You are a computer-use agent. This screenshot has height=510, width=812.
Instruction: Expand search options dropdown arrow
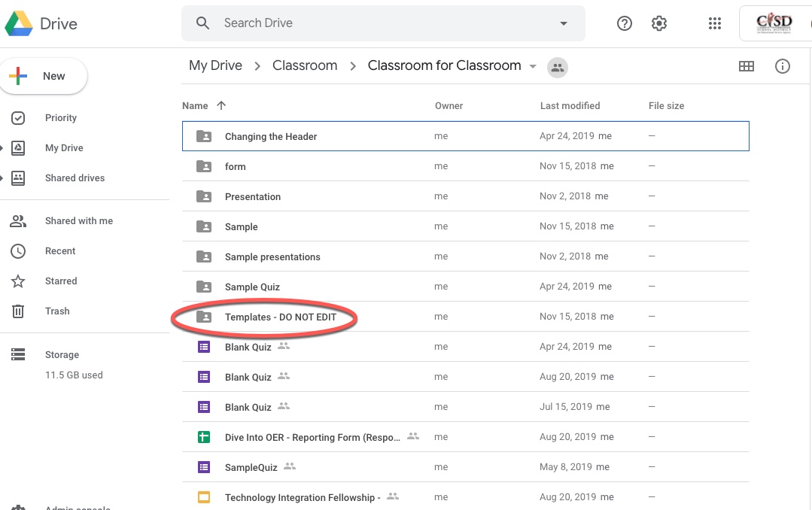click(x=564, y=23)
